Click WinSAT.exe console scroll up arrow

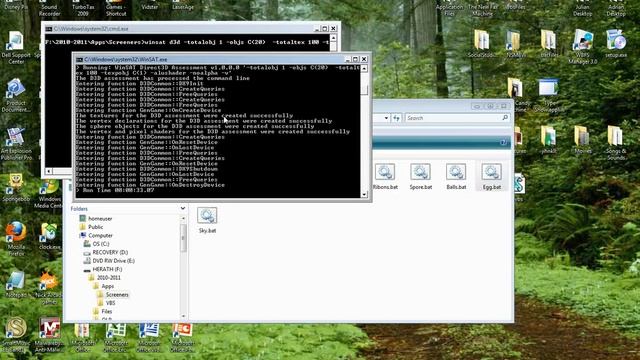(364, 69)
